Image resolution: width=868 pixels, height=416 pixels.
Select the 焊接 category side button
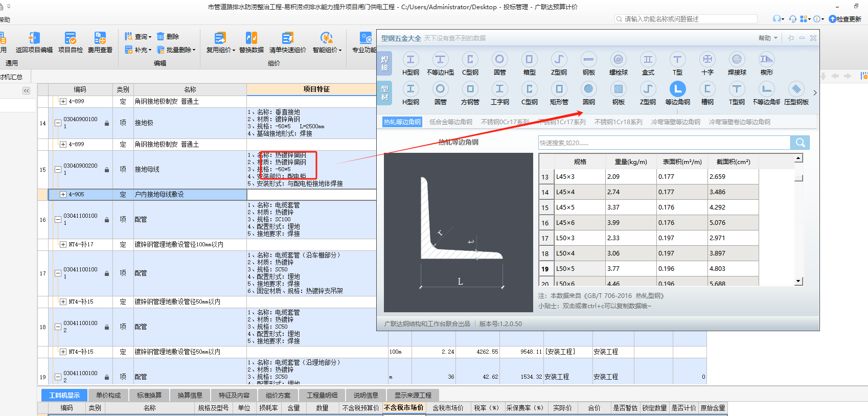tap(385, 64)
